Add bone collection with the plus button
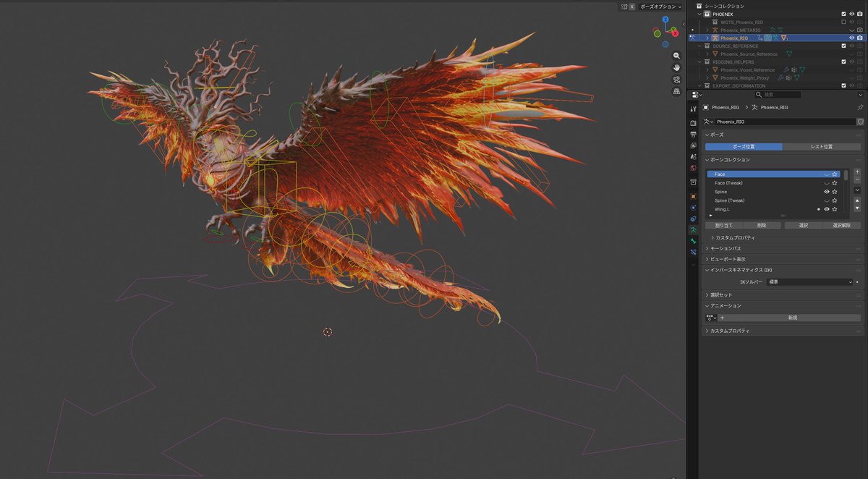 click(857, 171)
